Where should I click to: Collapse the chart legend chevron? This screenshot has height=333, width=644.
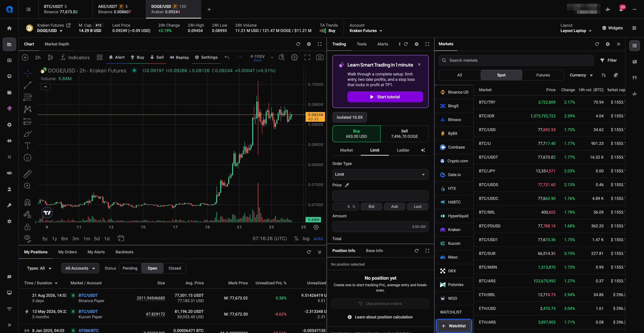point(45,87)
